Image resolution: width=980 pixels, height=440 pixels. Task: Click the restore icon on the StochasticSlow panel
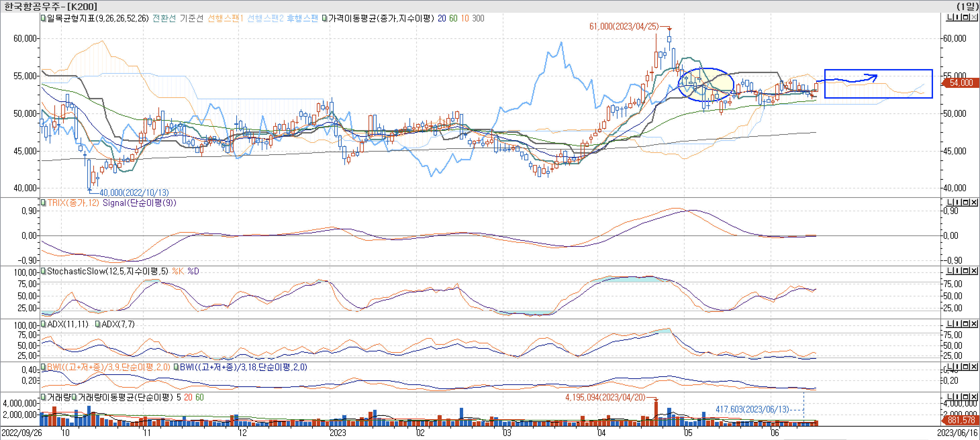[966, 271]
